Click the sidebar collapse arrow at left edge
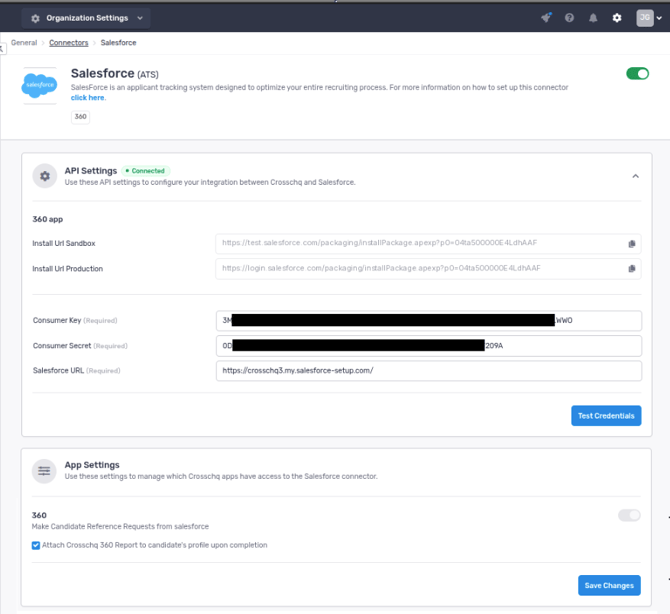This screenshot has width=670, height=614. [x=3, y=48]
